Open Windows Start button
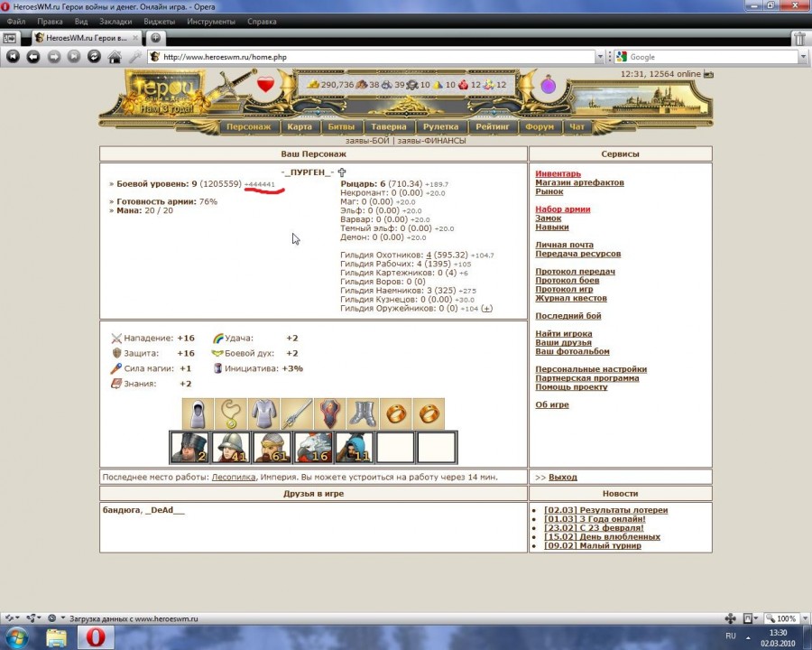 tap(16, 637)
